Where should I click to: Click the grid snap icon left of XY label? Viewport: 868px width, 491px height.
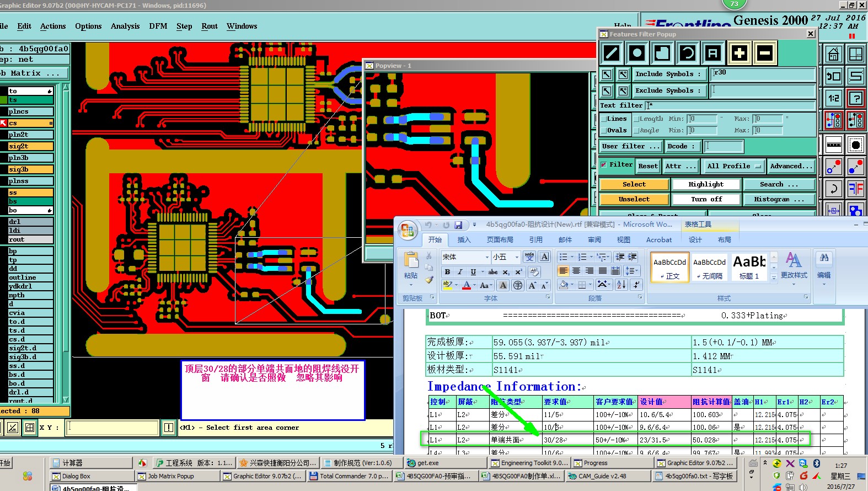point(30,428)
